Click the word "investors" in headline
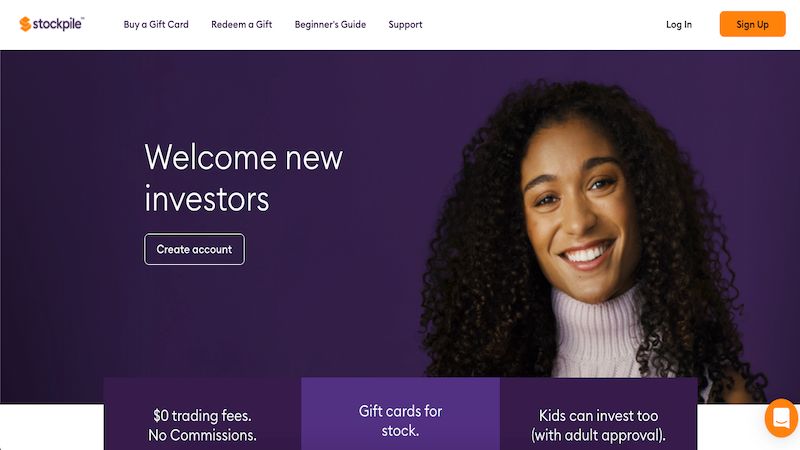Image resolution: width=800 pixels, height=450 pixels. [x=207, y=198]
